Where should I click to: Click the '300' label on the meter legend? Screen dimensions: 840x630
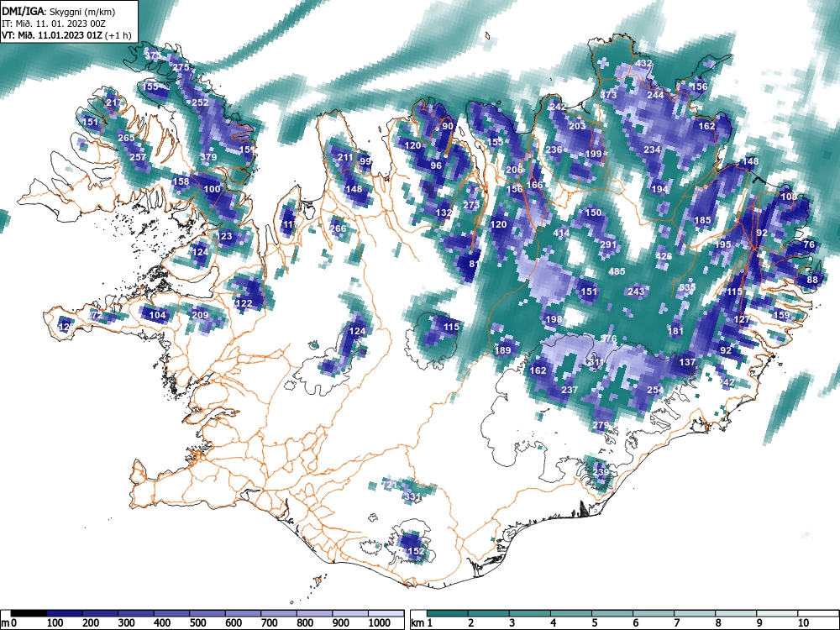coord(127,623)
